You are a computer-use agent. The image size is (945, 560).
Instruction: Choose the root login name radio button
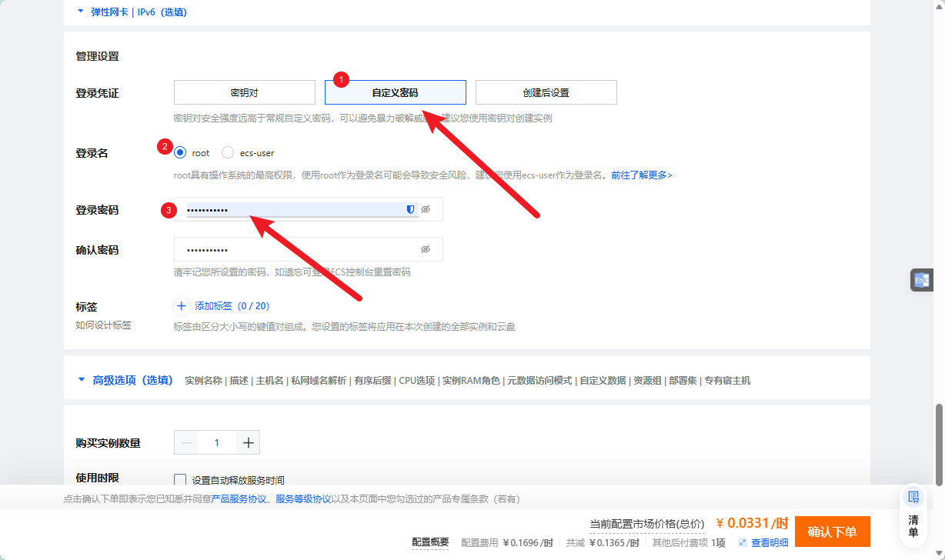point(180,152)
